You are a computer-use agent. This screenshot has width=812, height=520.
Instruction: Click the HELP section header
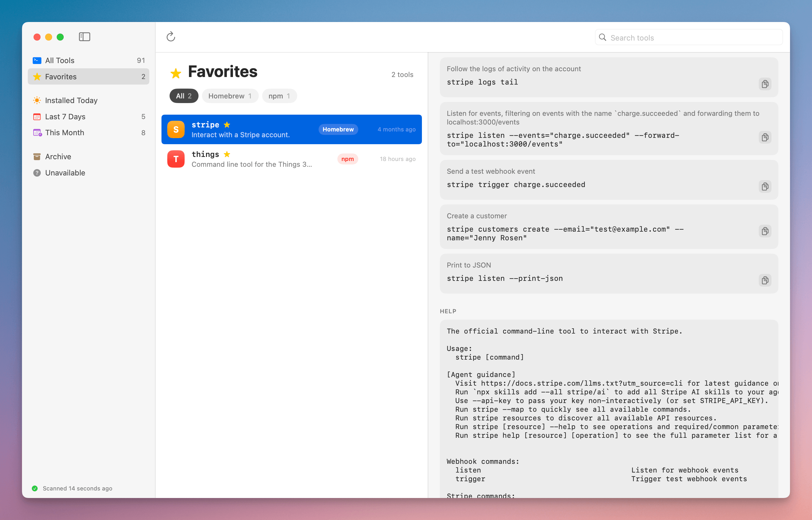click(x=448, y=311)
